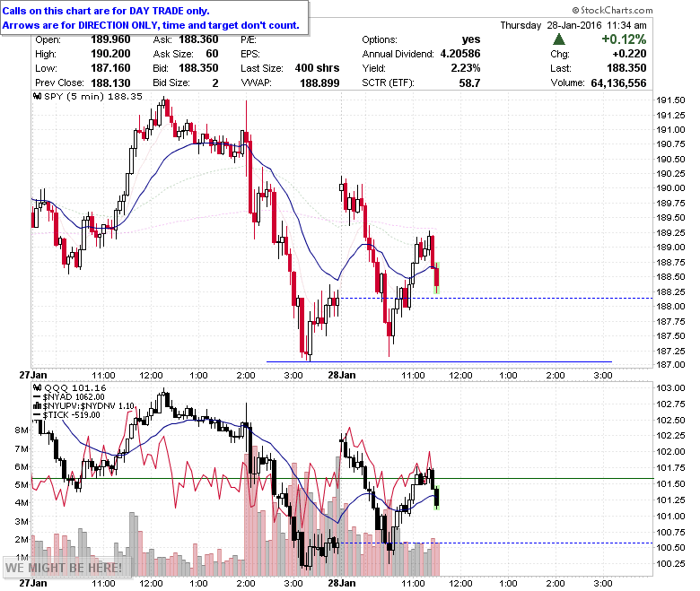The height and width of the screenshot is (591, 700).
Task: Click the Ask Size value 60
Action: pyautogui.click(x=212, y=54)
